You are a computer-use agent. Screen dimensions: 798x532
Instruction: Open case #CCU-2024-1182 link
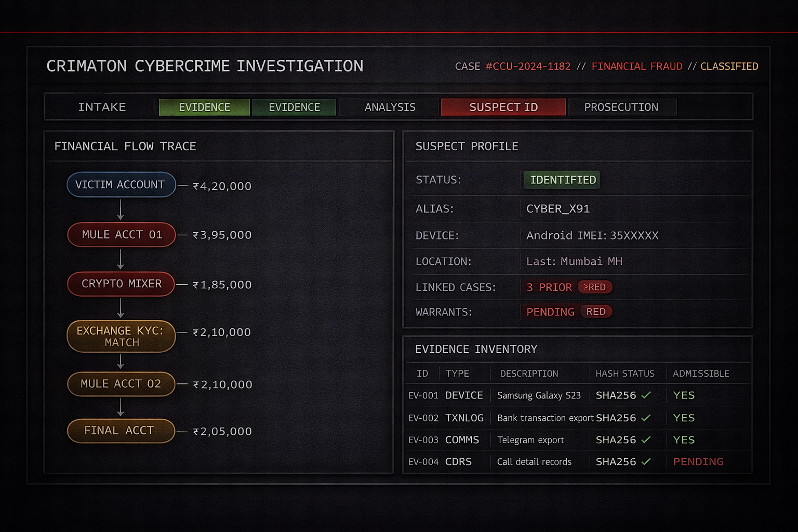coord(528,66)
